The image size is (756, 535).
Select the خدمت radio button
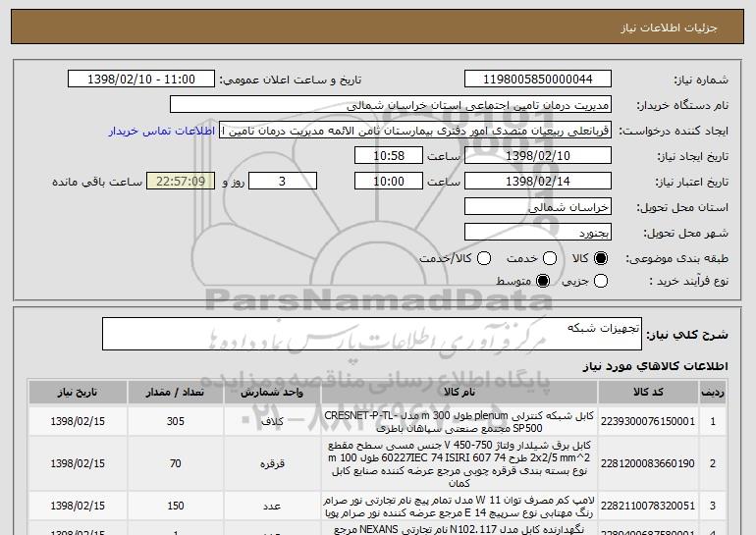pos(550,258)
